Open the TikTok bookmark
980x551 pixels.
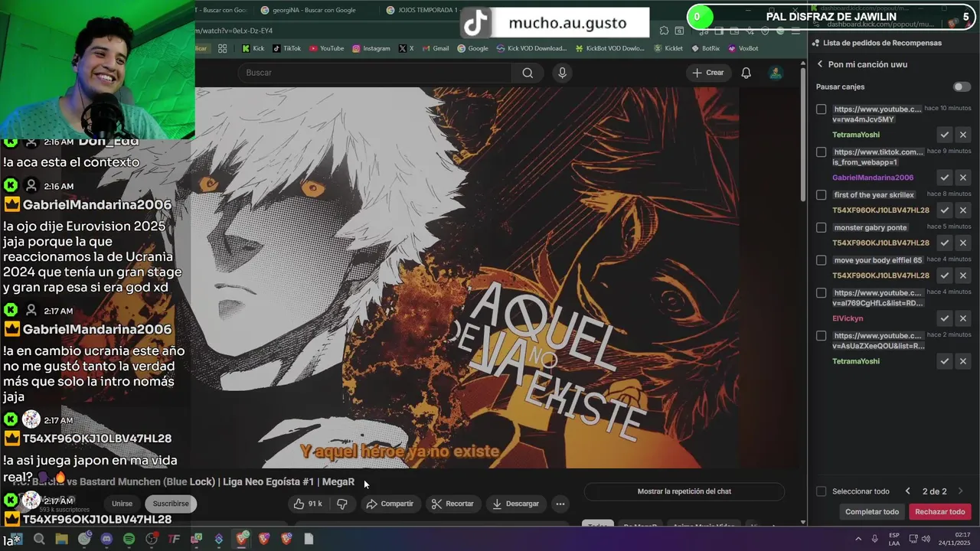pyautogui.click(x=287, y=48)
